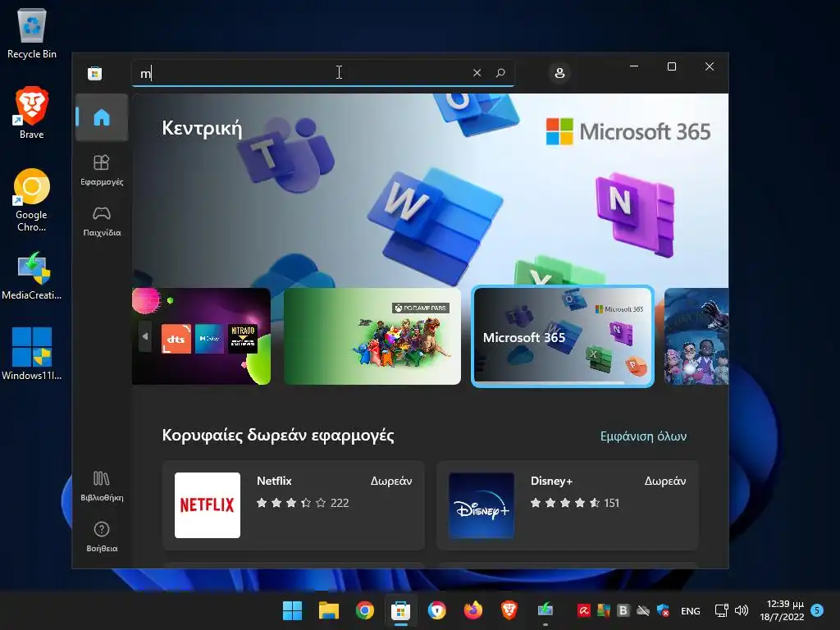Click the Disney+ logo image
This screenshot has width=840, height=630.
pos(482,505)
